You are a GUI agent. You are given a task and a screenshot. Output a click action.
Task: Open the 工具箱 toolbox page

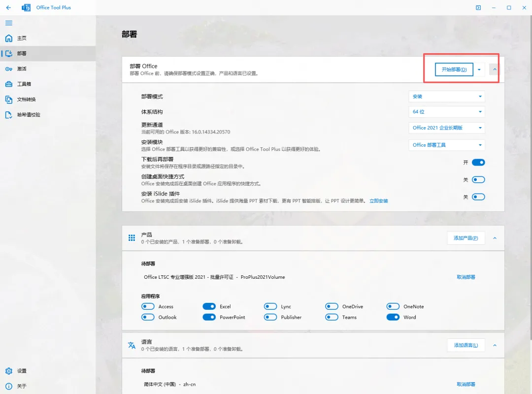[x=48, y=84]
